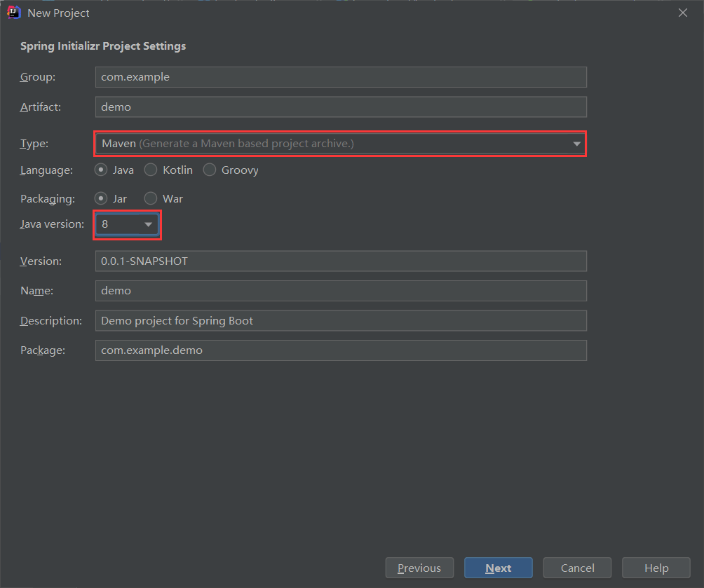
Task: Expand the Java version combo box
Action: click(127, 224)
